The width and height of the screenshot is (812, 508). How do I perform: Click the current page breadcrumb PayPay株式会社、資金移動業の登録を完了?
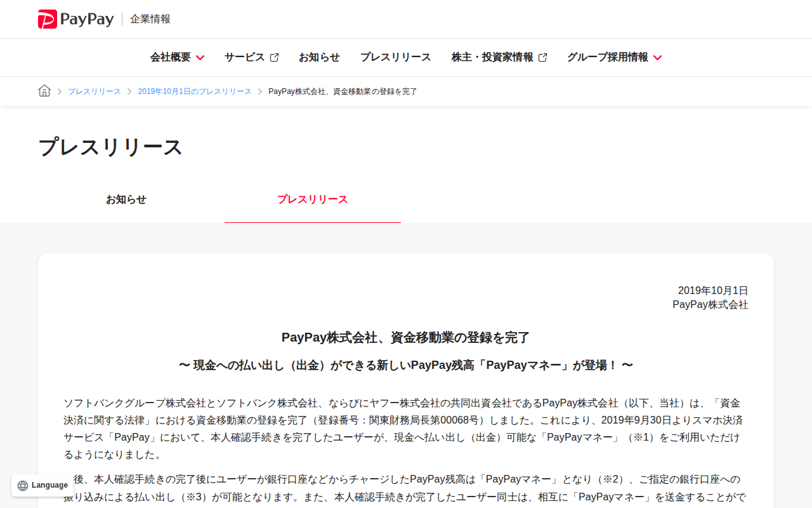[343, 91]
